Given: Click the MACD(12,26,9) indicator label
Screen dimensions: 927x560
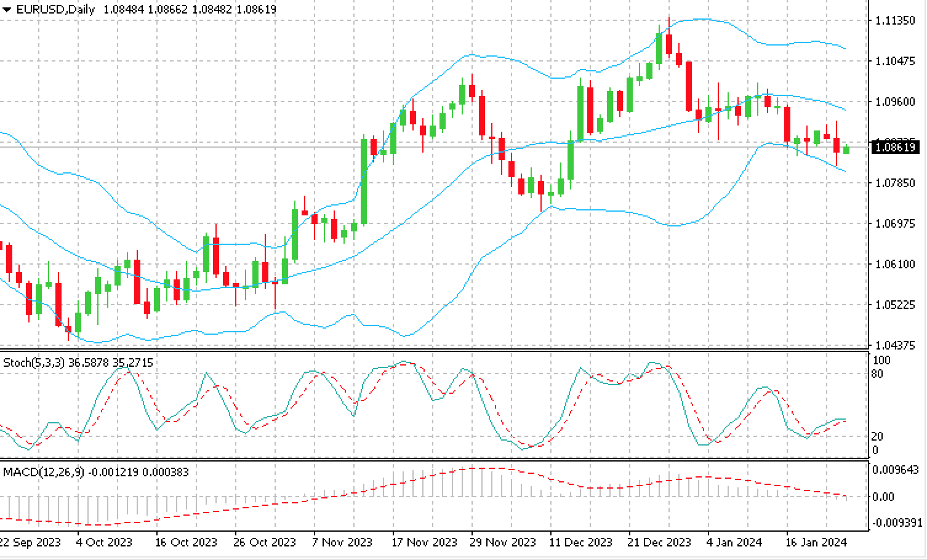Looking at the screenshot, I should point(43,472).
